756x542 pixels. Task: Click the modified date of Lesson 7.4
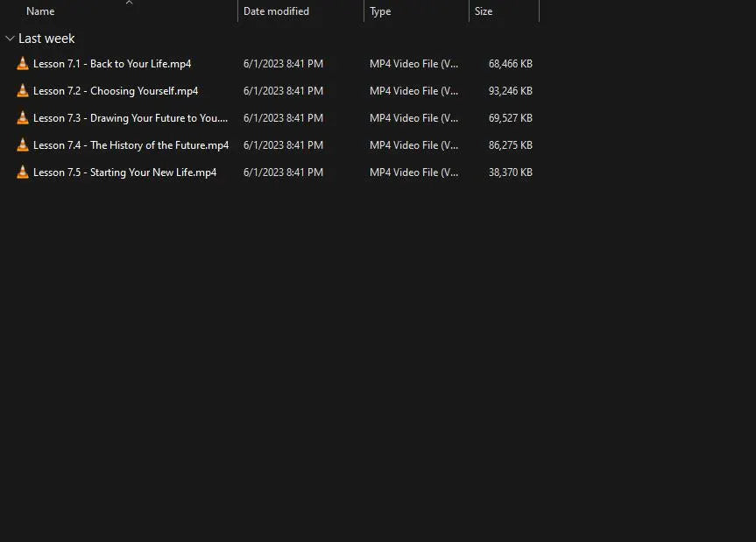tap(283, 145)
